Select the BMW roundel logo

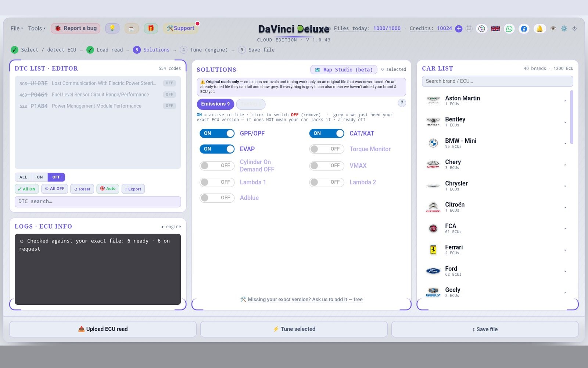click(433, 143)
